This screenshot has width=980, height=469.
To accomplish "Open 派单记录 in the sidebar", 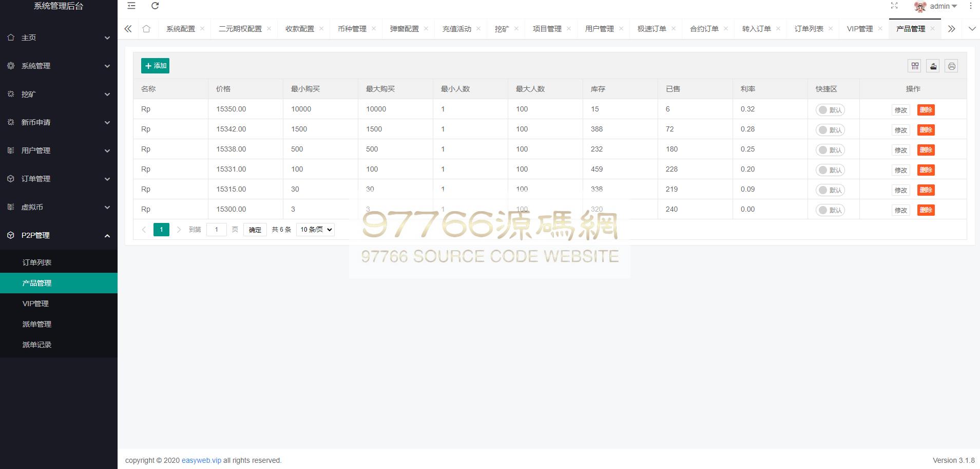I will click(x=59, y=345).
